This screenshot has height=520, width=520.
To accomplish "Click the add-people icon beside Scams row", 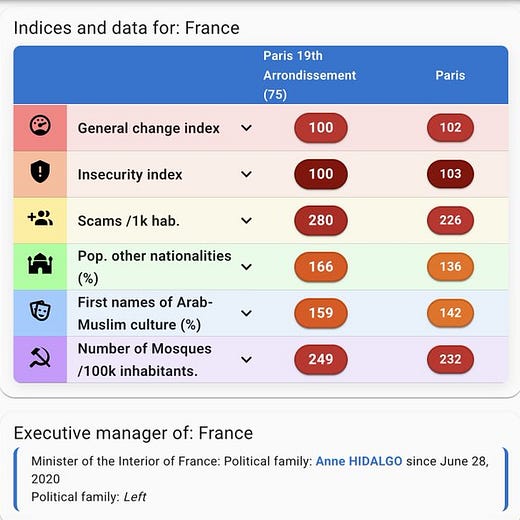I will point(40,218).
